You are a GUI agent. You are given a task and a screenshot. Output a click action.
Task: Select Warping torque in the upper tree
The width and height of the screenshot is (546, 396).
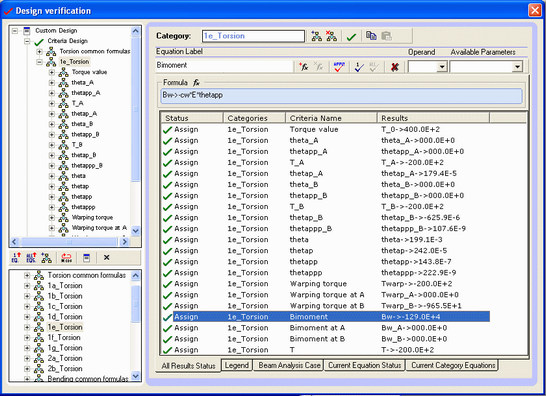coord(92,218)
